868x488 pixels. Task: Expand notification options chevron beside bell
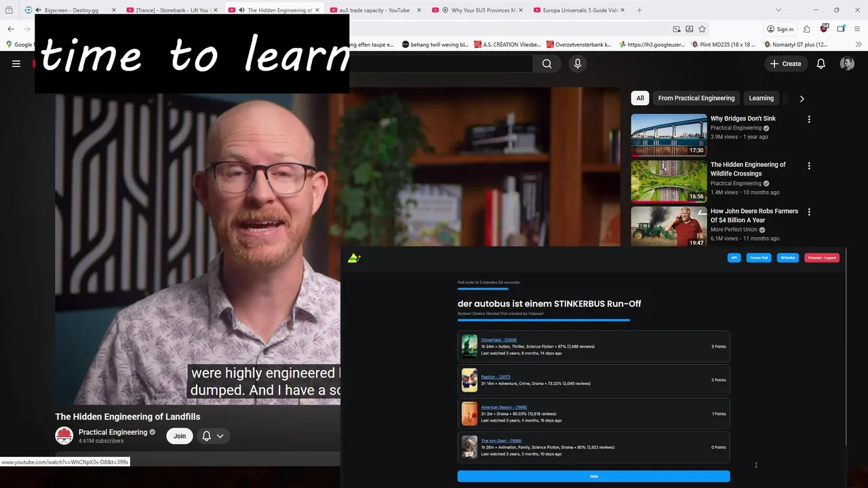220,436
